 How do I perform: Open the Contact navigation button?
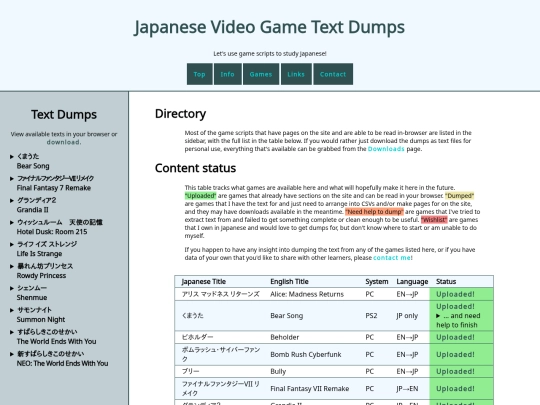[x=333, y=74]
